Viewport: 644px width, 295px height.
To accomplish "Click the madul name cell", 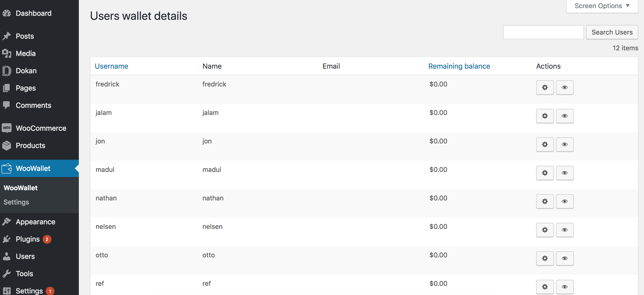I will 212,170.
